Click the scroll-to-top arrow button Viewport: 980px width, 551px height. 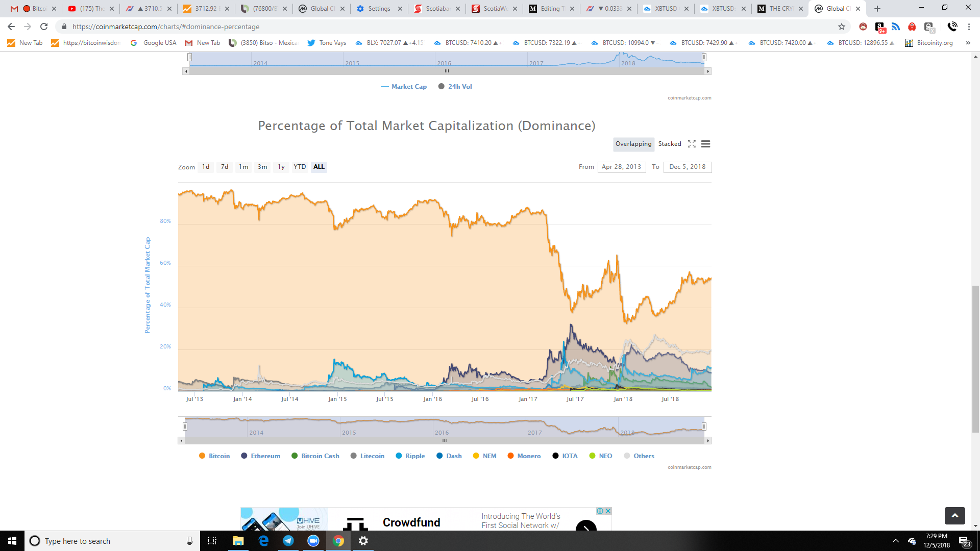coord(954,516)
